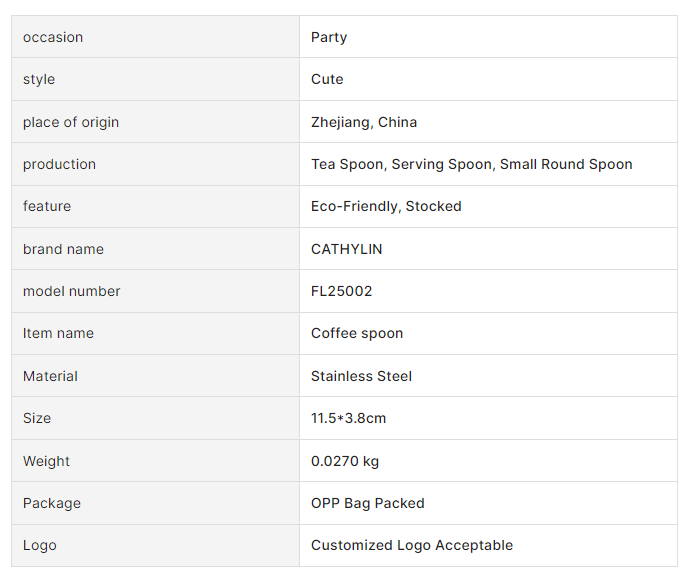
Task: Select the 'CATHYLIN' brand value
Action: point(346,249)
